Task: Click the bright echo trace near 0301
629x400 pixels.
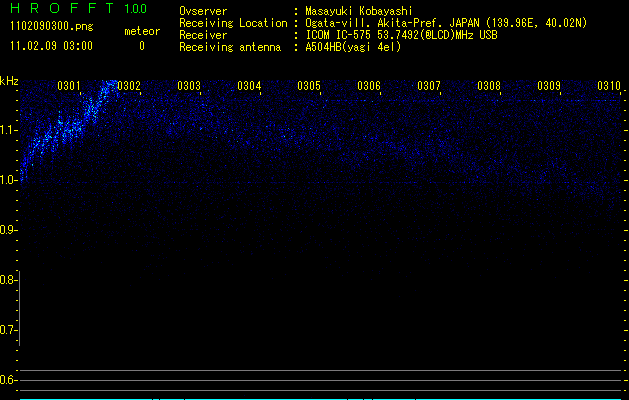Action: [68, 128]
